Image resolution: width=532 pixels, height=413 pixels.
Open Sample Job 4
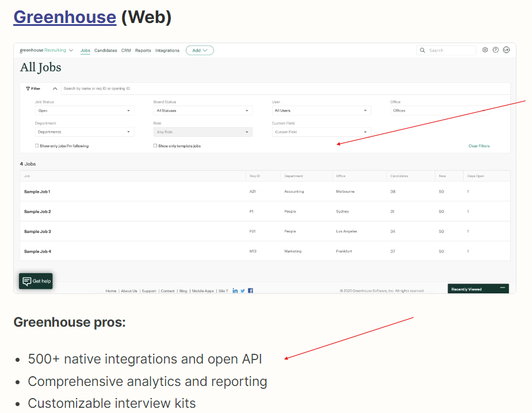(x=37, y=251)
